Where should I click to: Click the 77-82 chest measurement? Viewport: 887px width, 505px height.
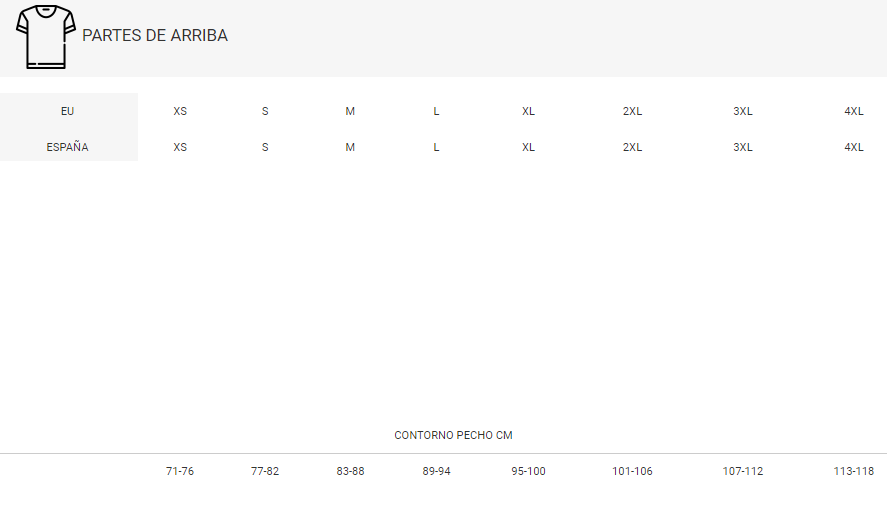[265, 471]
